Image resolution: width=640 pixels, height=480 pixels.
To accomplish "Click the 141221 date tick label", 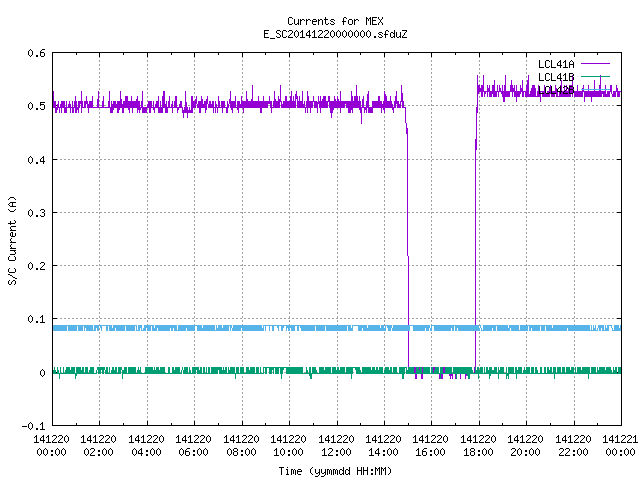I will coord(620,439).
